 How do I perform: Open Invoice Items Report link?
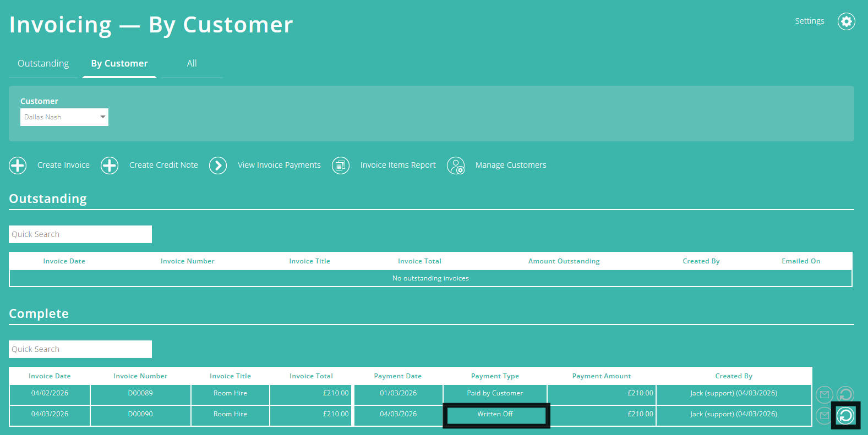coord(398,165)
